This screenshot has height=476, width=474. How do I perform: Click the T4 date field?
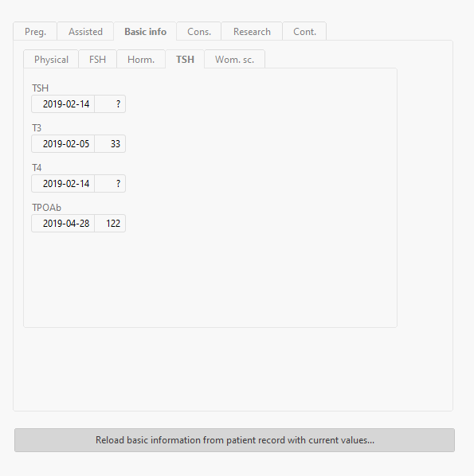63,183
